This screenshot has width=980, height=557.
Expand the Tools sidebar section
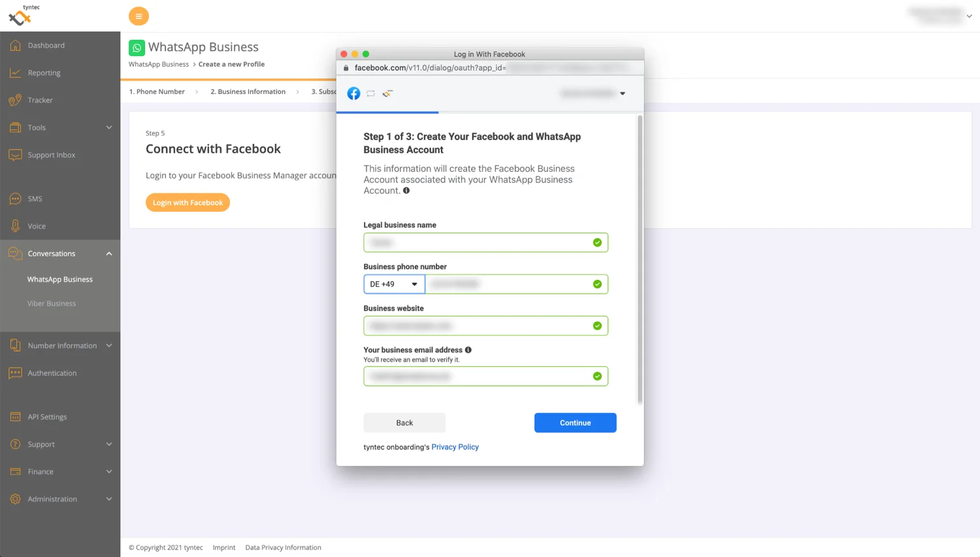coord(108,128)
